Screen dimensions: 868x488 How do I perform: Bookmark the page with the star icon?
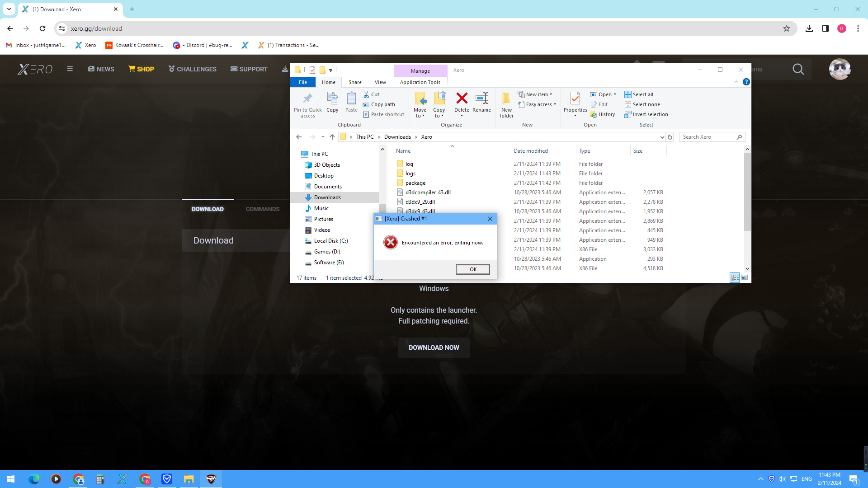pos(787,28)
